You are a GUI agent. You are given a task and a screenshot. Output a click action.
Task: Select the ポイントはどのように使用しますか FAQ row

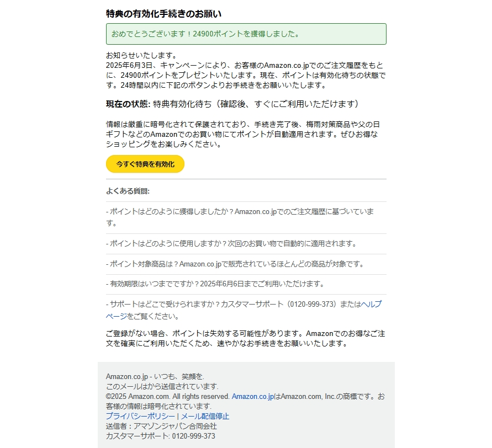coord(246,244)
